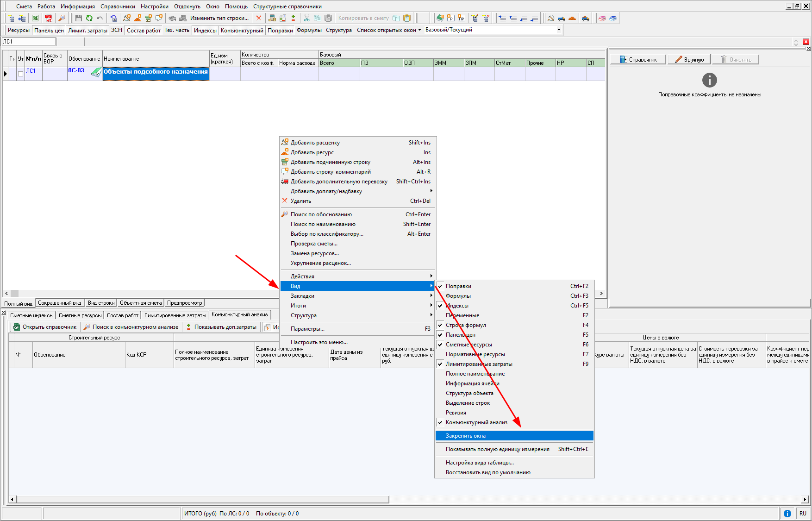Image resolution: width=812 pixels, height=521 pixels.
Task: Switch to Сокращенный вид tab
Action: pyautogui.click(x=60, y=303)
